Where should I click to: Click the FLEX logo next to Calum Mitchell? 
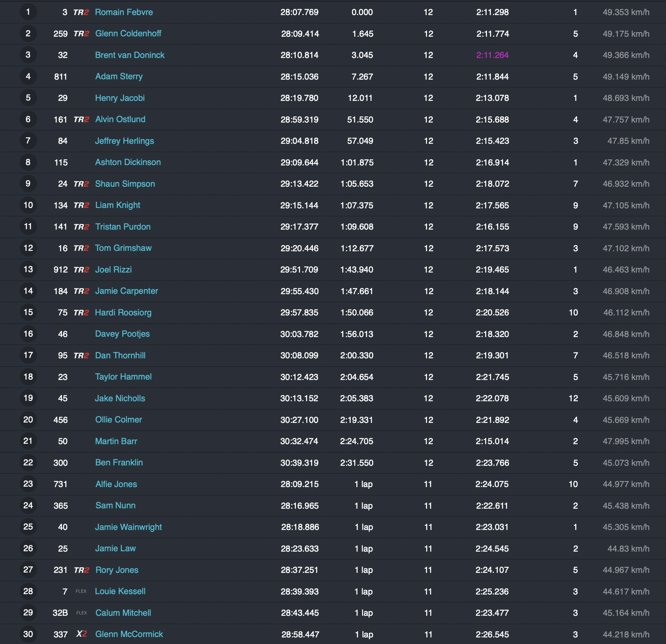coord(82,613)
